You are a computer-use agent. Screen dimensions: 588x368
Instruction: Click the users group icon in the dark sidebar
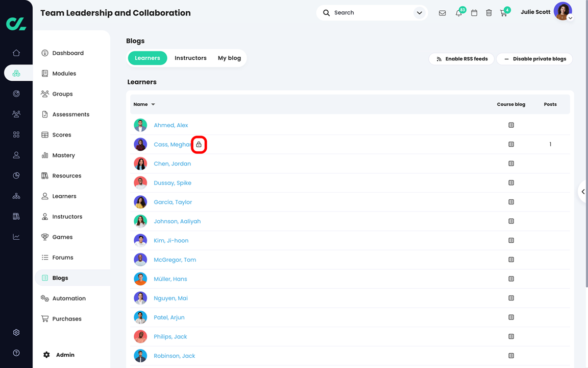pos(16,114)
